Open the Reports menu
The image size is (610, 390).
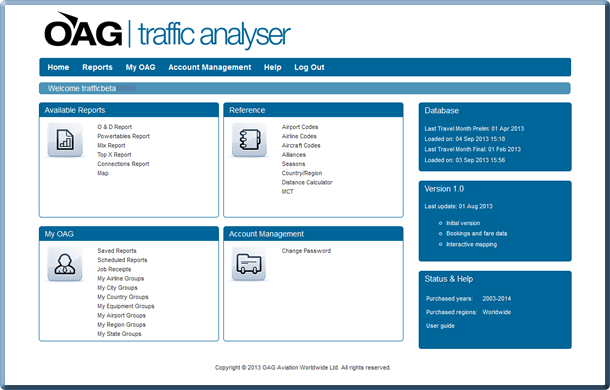click(x=97, y=67)
